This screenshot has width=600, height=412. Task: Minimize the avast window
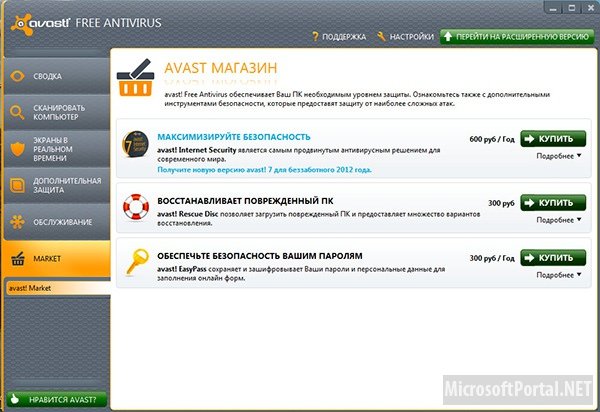pyautogui.click(x=553, y=8)
